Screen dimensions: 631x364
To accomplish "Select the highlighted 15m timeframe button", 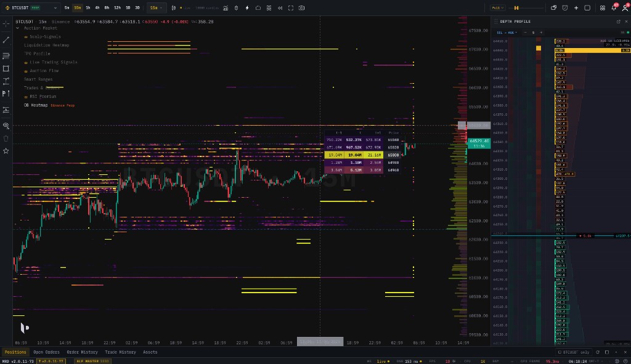I will (77, 8).
